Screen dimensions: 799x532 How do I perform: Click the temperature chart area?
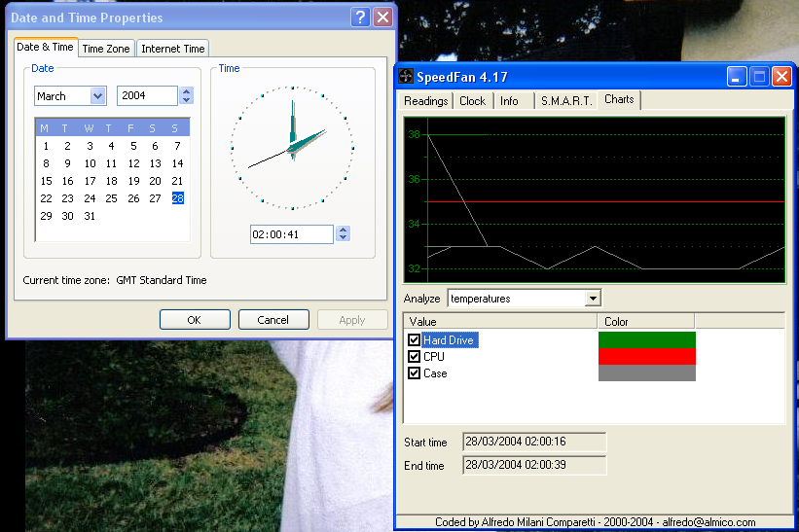click(595, 199)
